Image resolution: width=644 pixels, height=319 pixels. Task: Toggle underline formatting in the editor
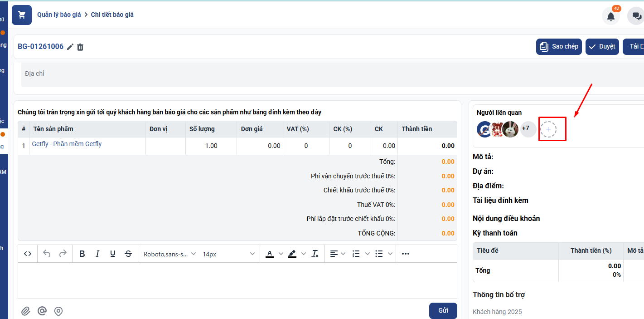point(113,254)
